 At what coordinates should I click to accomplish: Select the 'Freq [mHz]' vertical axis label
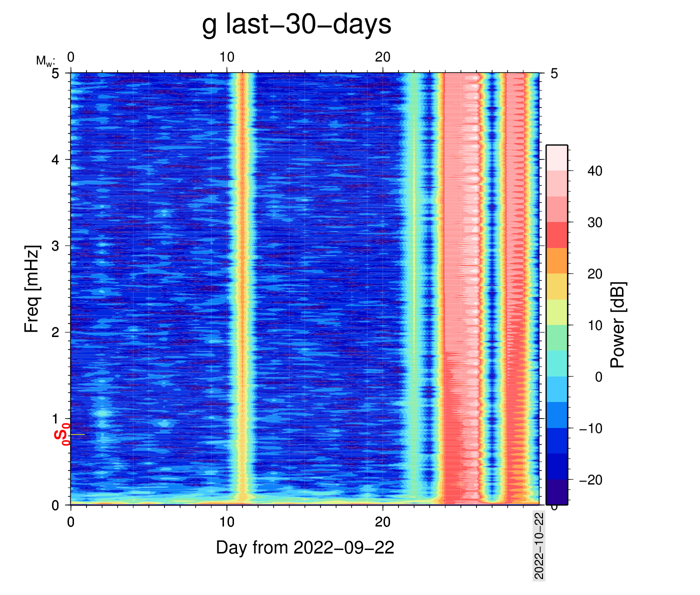pyautogui.click(x=31, y=289)
